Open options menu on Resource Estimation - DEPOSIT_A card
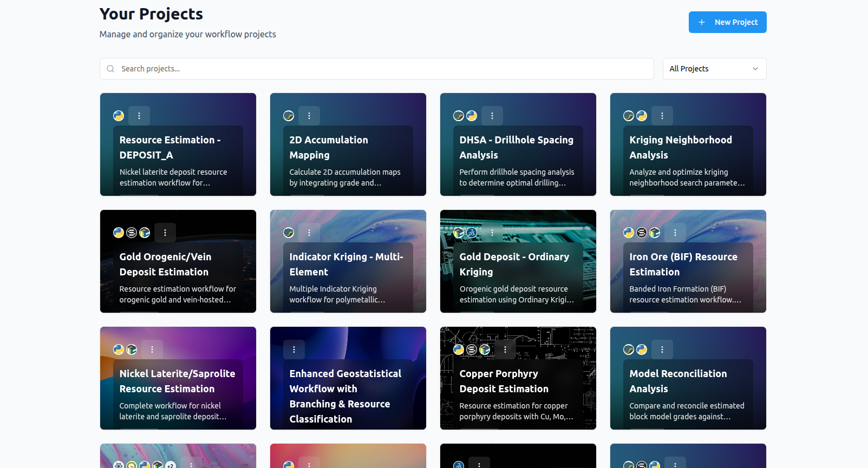Viewport: 868px width, 468px height. pos(139,116)
